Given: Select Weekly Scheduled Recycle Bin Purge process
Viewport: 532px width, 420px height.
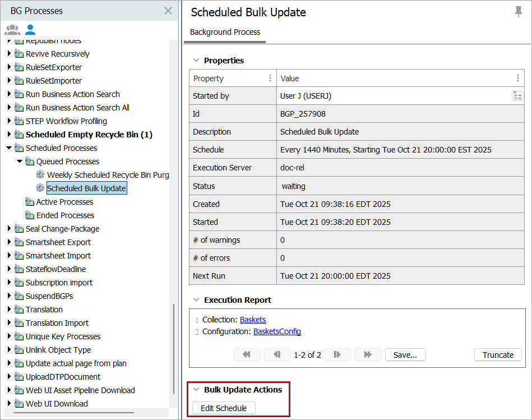Looking at the screenshot, I should [108, 175].
